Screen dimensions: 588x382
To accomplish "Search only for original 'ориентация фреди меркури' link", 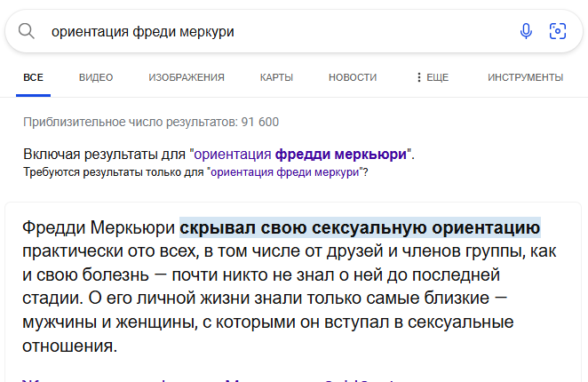I will (x=284, y=171).
